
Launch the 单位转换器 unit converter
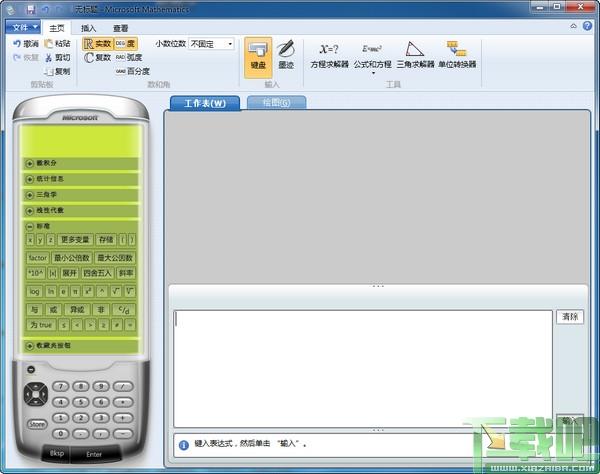457,55
